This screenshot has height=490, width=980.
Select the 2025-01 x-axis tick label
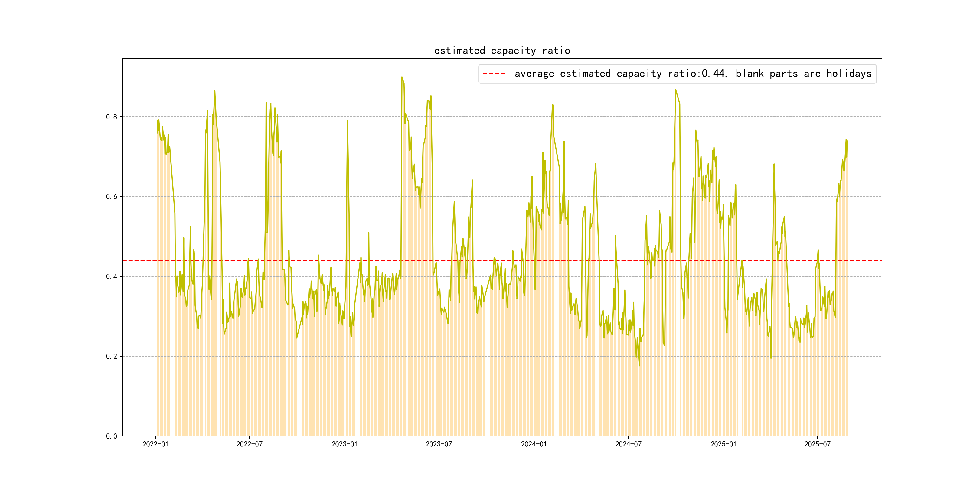click(x=723, y=444)
